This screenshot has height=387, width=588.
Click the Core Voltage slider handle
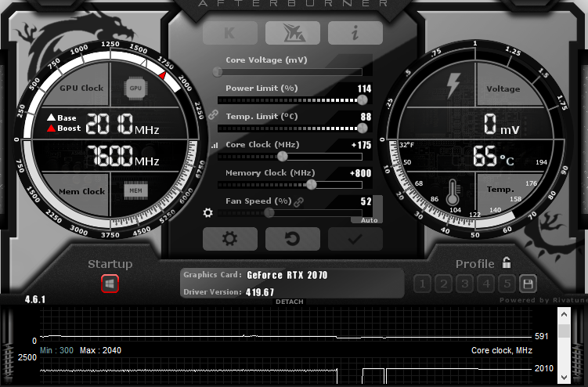point(218,72)
